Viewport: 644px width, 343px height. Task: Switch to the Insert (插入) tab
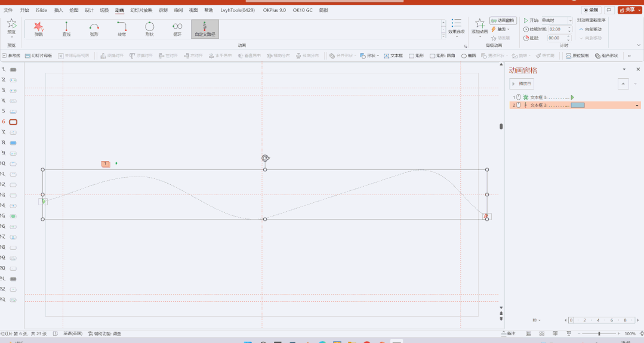(x=58, y=10)
